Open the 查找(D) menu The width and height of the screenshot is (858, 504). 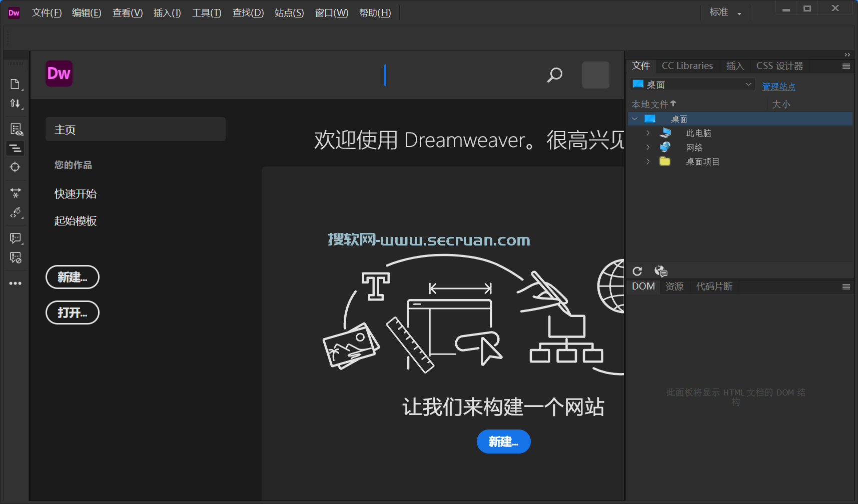point(248,13)
